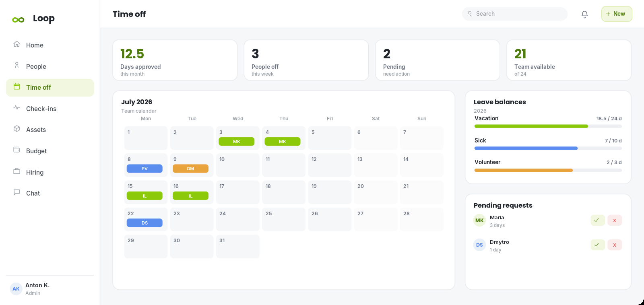Click the Wed column header

[238, 119]
